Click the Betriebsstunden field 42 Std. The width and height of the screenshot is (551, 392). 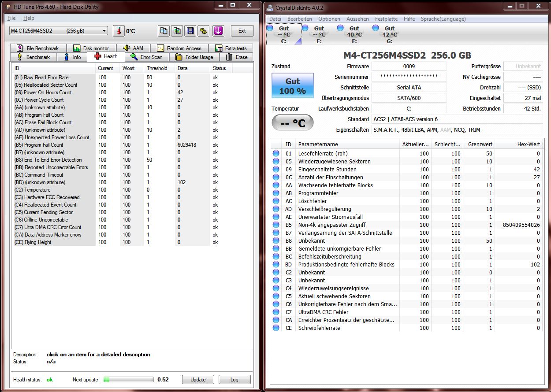[x=523, y=108]
